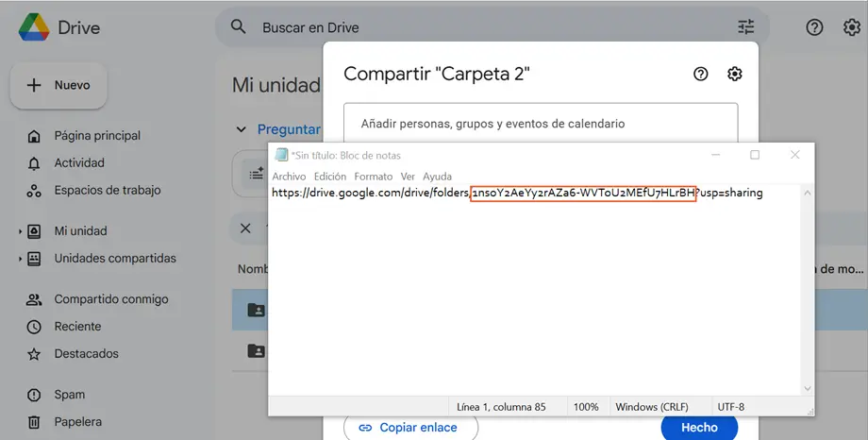Maximize the Bloc de notas window
Image resolution: width=868 pixels, height=440 pixels.
click(x=755, y=155)
